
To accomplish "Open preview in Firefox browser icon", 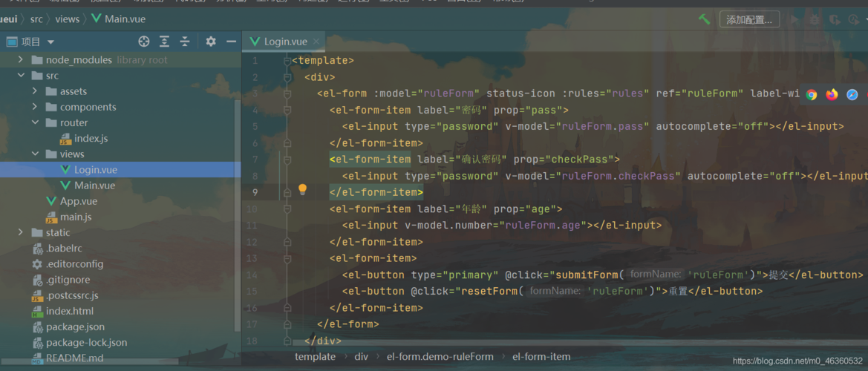I will click(x=832, y=94).
